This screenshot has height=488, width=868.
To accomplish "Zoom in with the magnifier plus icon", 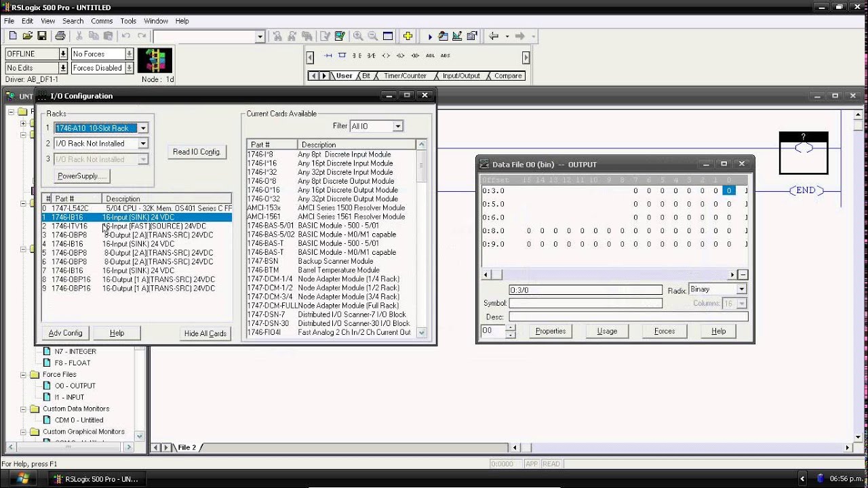I will [357, 36].
